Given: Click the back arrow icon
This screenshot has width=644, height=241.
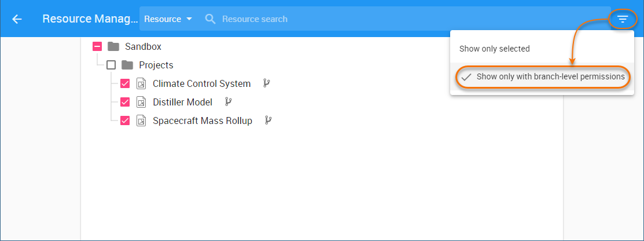Looking at the screenshot, I should pos(17,19).
